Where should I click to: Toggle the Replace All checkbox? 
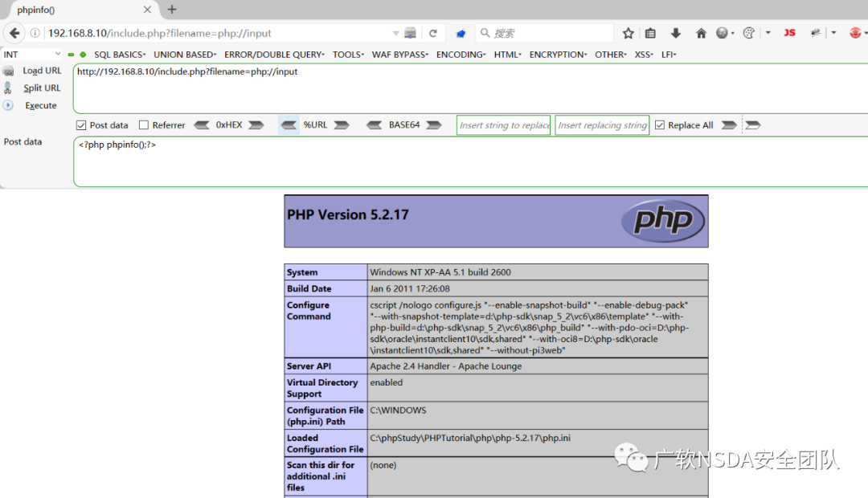[x=659, y=125]
